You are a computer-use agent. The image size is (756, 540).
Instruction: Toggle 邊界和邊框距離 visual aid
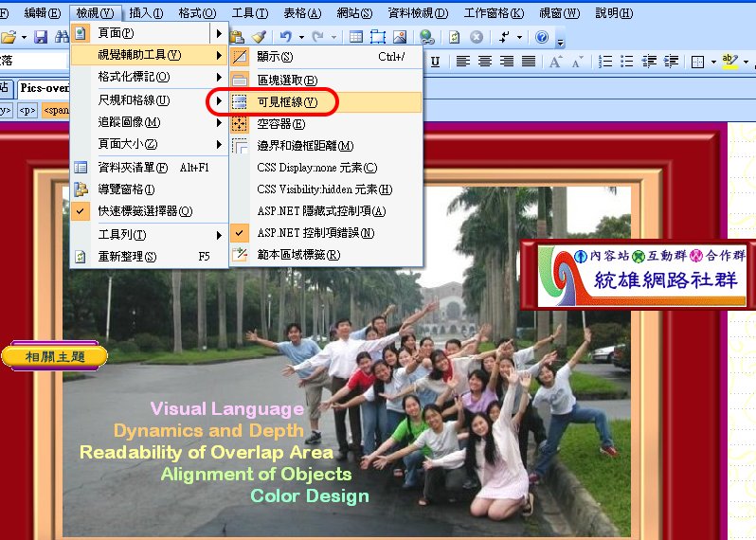pyautogui.click(x=326, y=146)
